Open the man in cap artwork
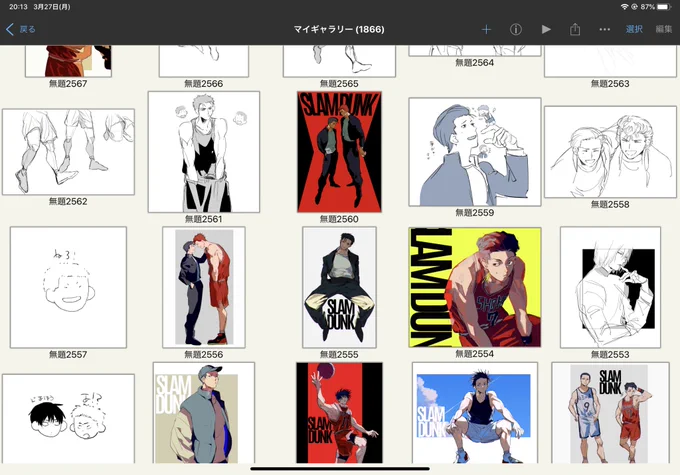The height and width of the screenshot is (475, 680). click(203, 413)
